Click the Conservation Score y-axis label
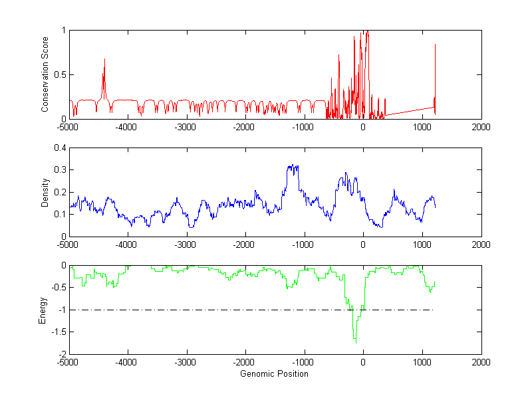Screen dimensions: 532x398 pos(45,74)
